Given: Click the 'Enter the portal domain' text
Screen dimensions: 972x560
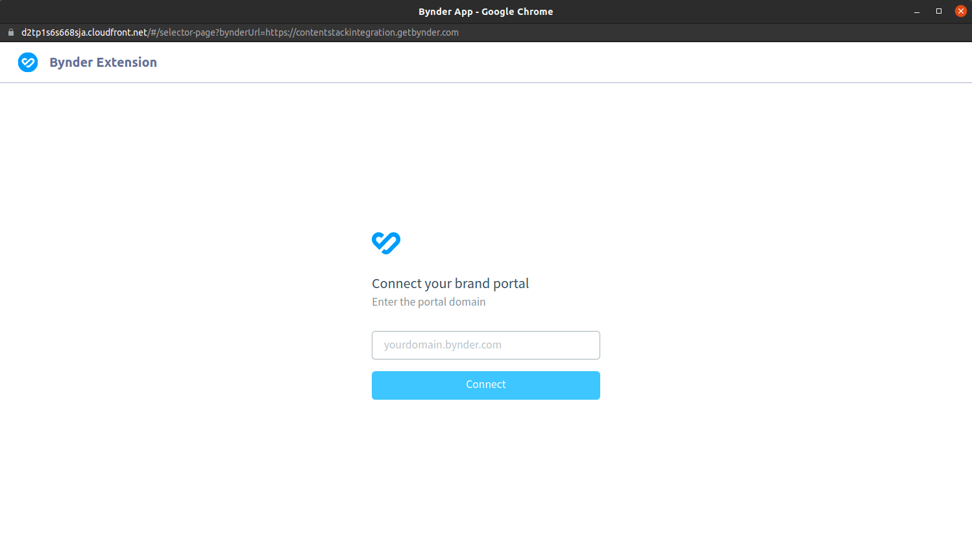Looking at the screenshot, I should (x=428, y=302).
